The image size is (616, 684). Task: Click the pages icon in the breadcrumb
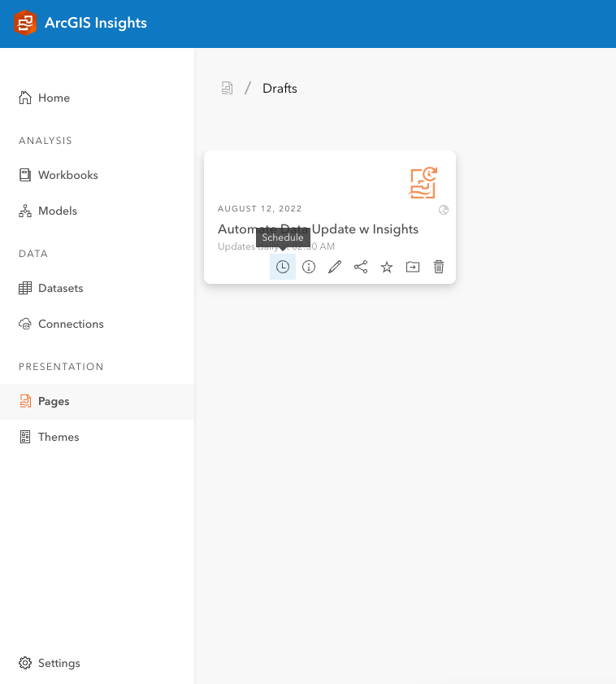tap(227, 88)
